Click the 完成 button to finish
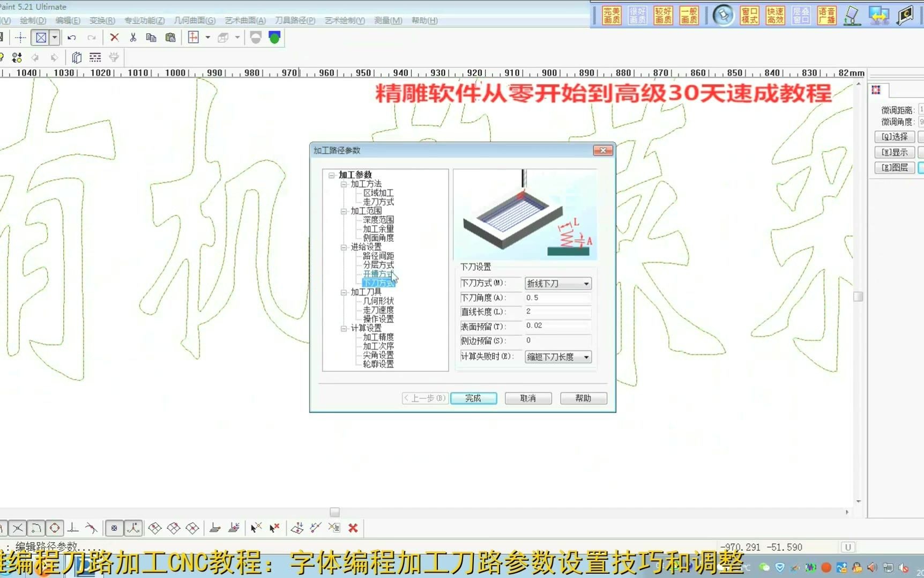 point(474,398)
